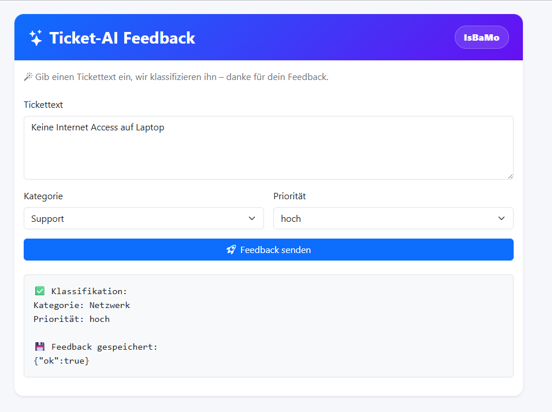Click the {"ok":true} response text
552x412 pixels.
(x=61, y=361)
